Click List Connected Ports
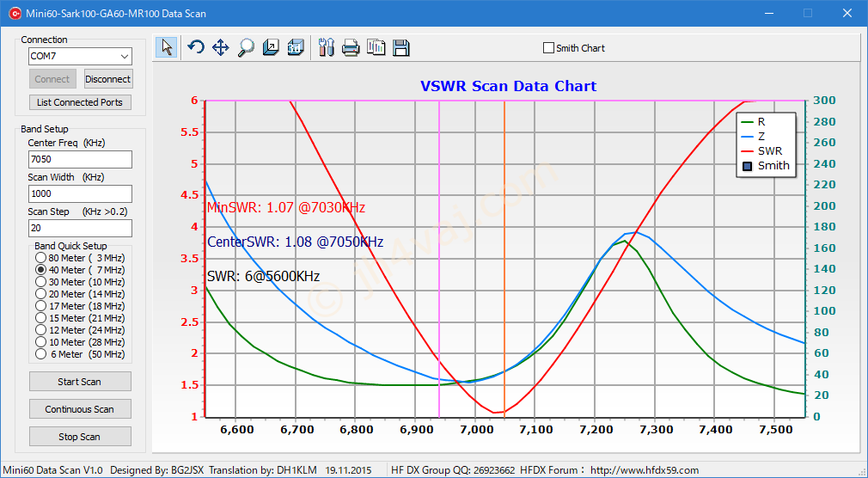 point(80,102)
